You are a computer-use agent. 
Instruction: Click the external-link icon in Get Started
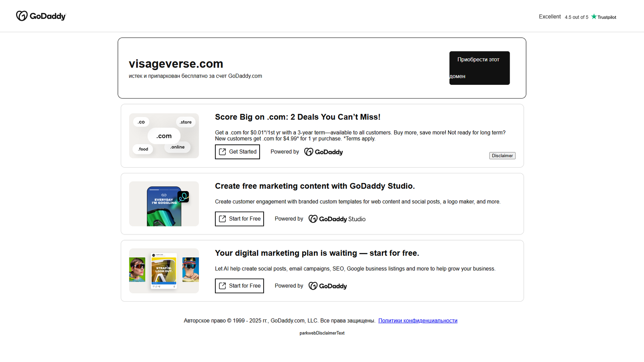tap(222, 152)
